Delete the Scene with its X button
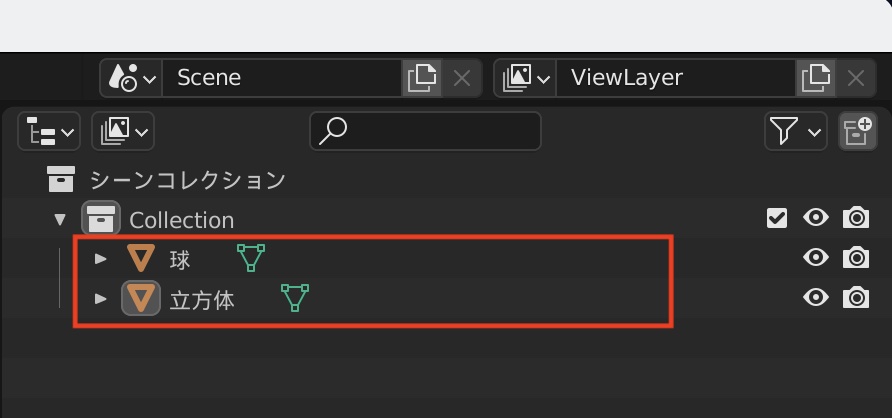 point(462,77)
